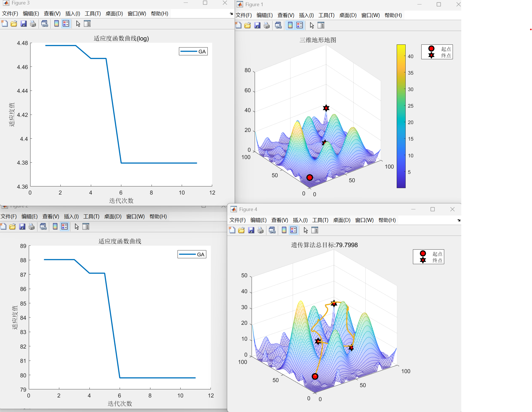This screenshot has width=532, height=412.
Task: Toggle Insert Colorbar in Figure 1 toolbar
Action: (290, 25)
